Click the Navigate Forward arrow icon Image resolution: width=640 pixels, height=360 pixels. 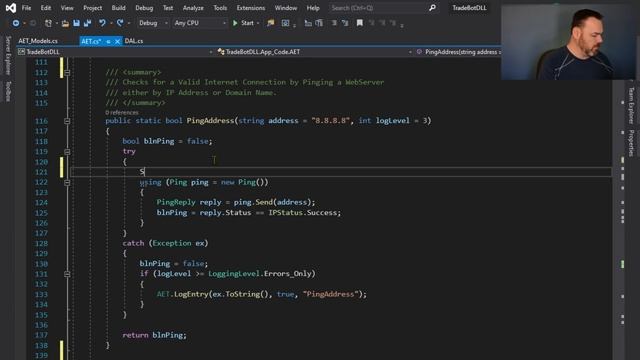coord(33,23)
